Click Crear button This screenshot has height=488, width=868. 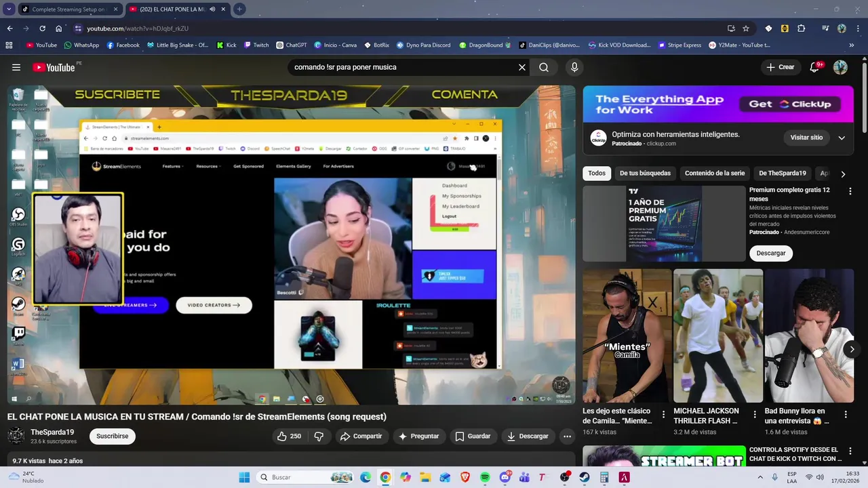(781, 67)
